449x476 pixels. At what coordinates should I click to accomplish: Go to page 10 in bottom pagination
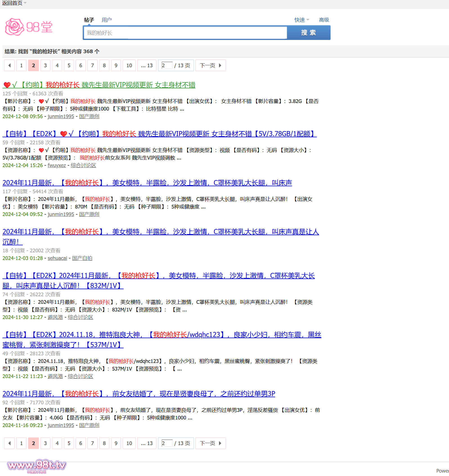pos(129,443)
